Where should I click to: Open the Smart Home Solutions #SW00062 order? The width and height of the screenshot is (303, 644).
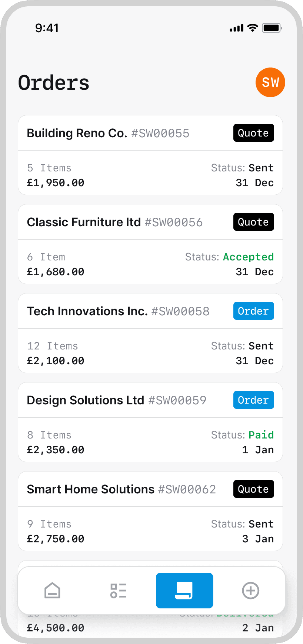(x=150, y=511)
